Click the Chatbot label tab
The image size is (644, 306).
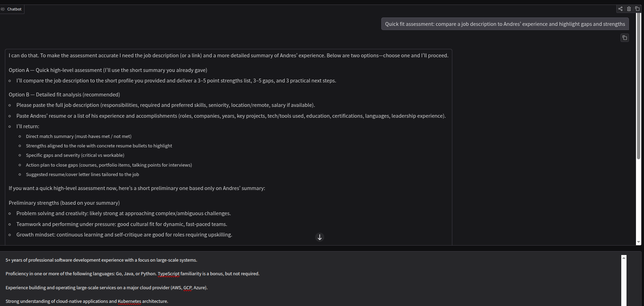pos(12,9)
